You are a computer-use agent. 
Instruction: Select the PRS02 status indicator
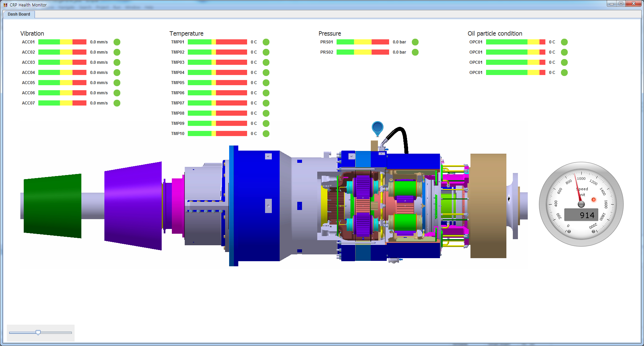pos(415,52)
